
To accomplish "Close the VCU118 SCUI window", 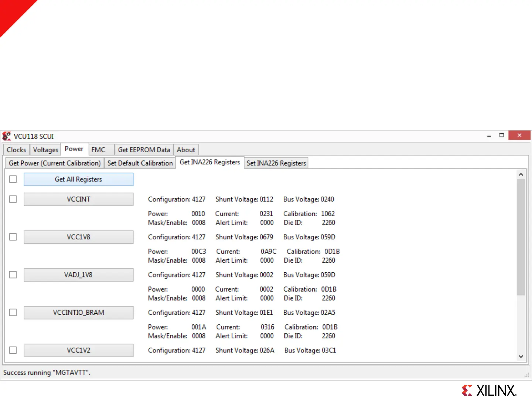I will 519,135.
